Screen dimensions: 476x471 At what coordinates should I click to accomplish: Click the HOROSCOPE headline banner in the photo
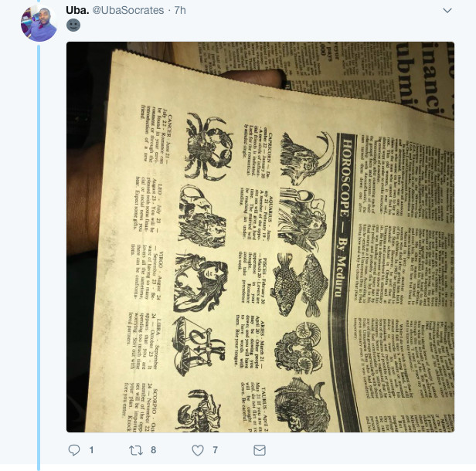(346, 215)
